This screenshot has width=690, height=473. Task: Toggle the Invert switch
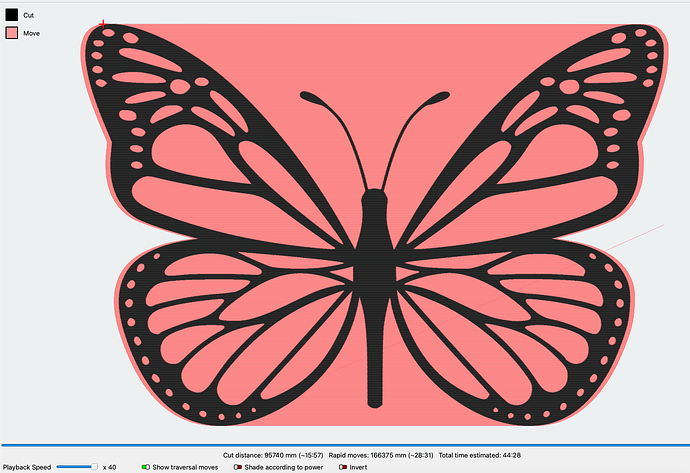[x=343, y=466]
